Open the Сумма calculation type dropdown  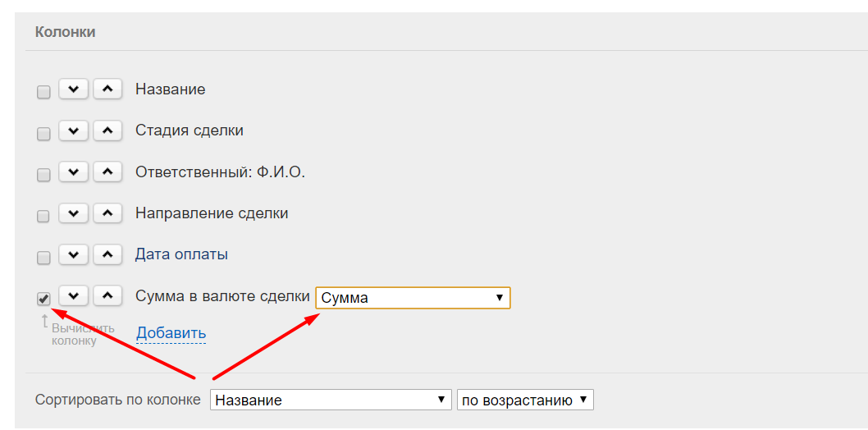[x=413, y=298]
